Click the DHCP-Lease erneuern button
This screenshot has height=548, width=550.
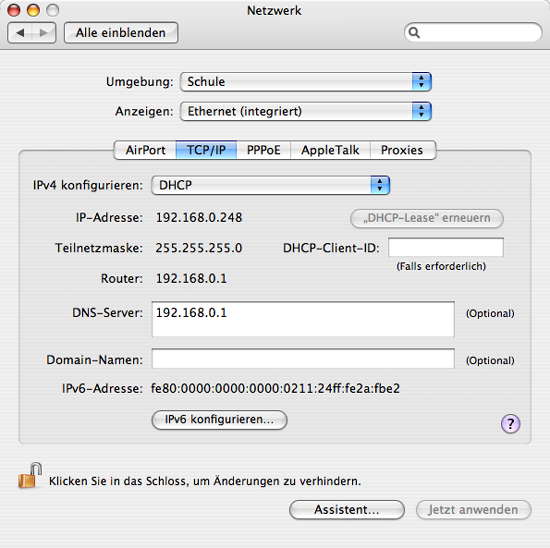[427, 218]
